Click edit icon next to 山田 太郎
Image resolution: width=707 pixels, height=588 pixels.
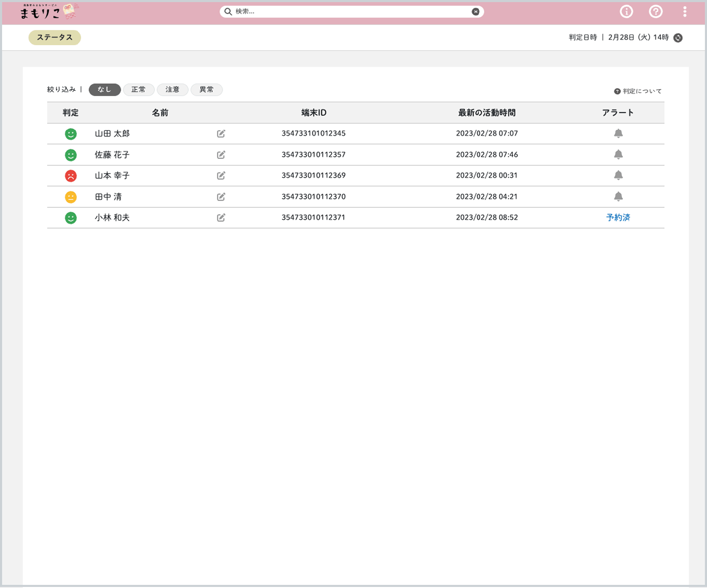click(x=221, y=133)
